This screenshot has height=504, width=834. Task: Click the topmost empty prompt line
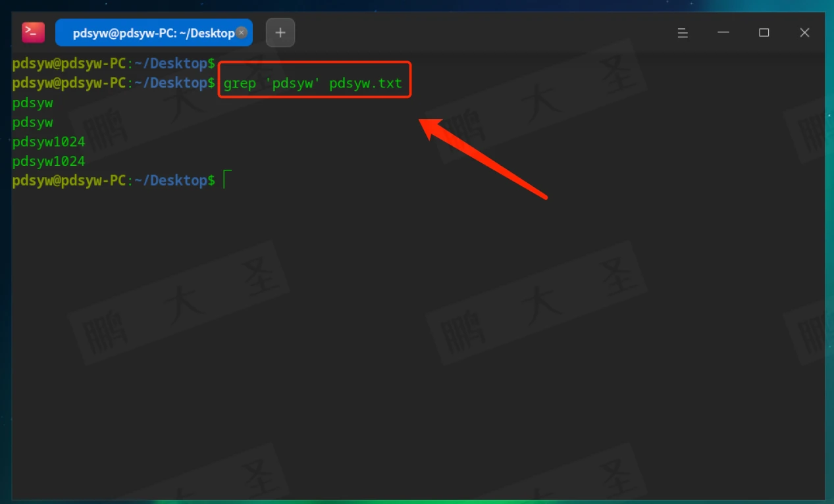click(113, 64)
